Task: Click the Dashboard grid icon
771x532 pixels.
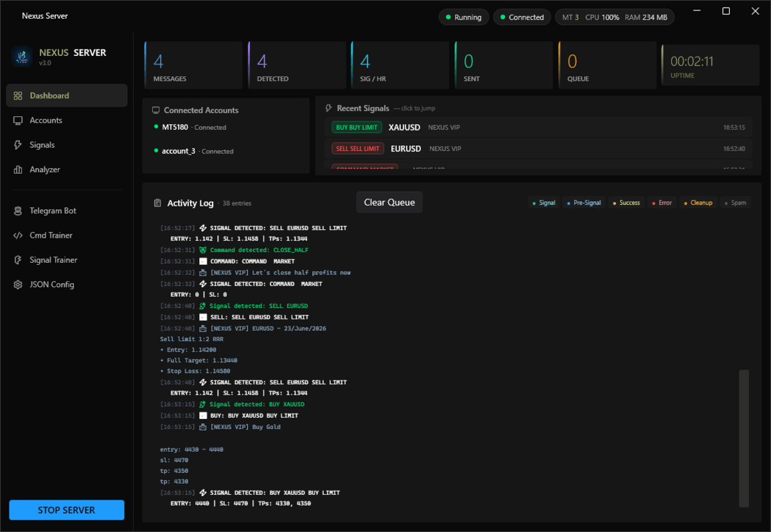Action: [x=18, y=96]
